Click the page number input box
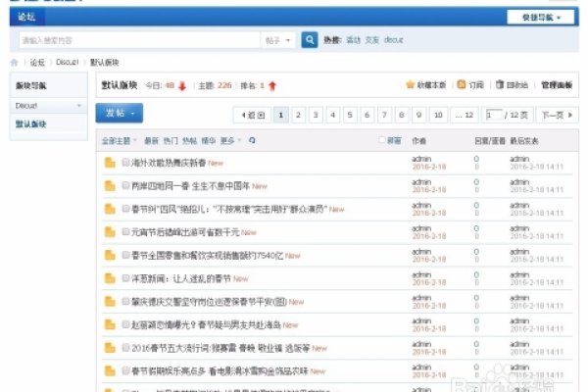 pyautogui.click(x=494, y=115)
